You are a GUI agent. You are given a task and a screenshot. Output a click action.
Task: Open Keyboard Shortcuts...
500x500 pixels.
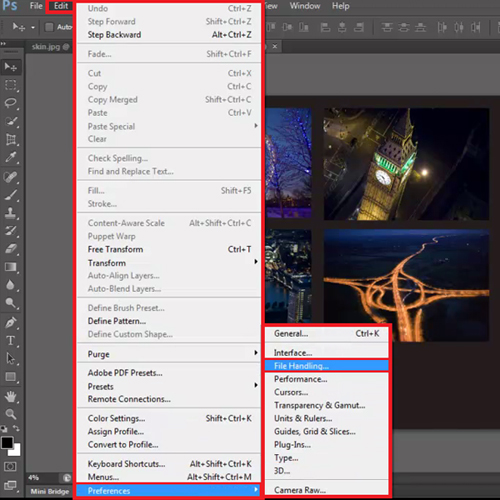[x=169, y=464]
